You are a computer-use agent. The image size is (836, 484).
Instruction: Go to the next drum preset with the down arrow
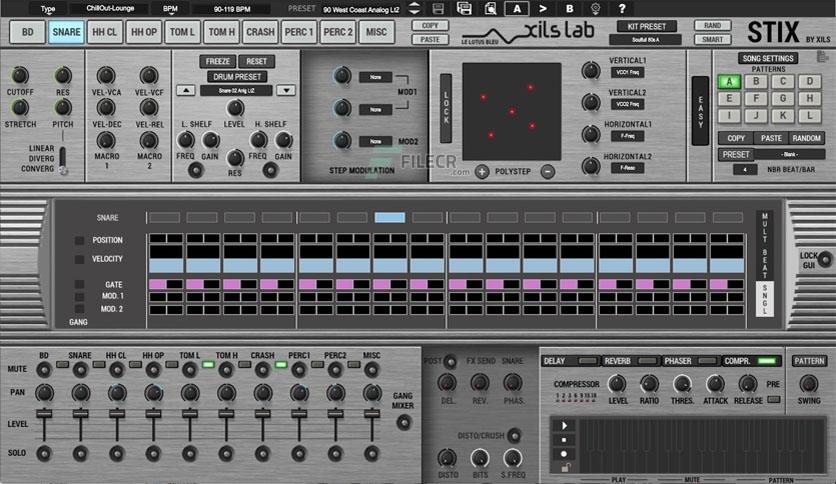(286, 90)
